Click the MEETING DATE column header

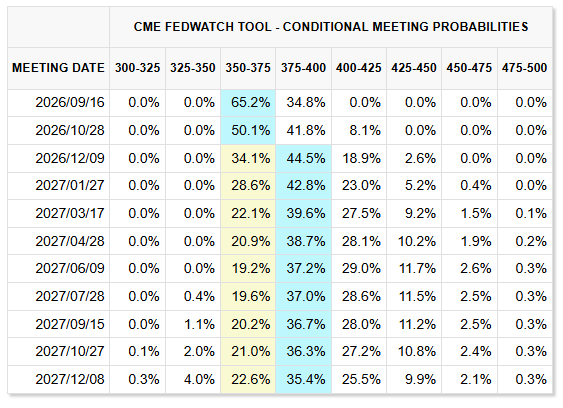58,68
